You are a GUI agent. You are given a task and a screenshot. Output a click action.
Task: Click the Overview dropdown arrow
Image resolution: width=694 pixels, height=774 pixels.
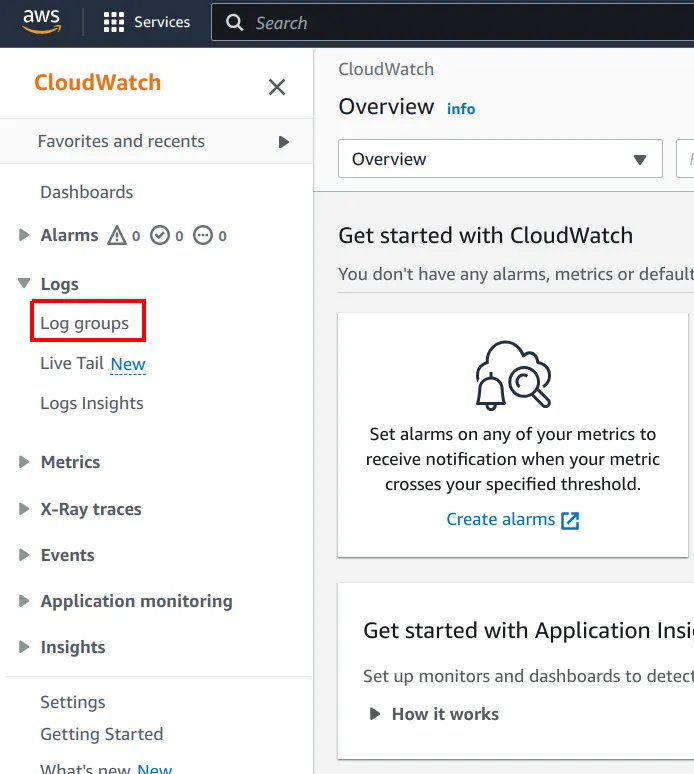click(x=640, y=159)
